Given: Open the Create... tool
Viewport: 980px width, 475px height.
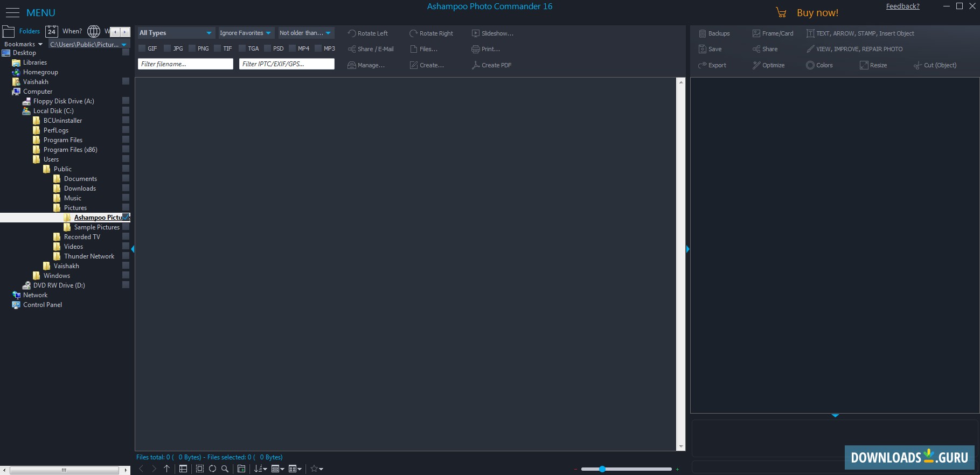Looking at the screenshot, I should click(x=427, y=65).
